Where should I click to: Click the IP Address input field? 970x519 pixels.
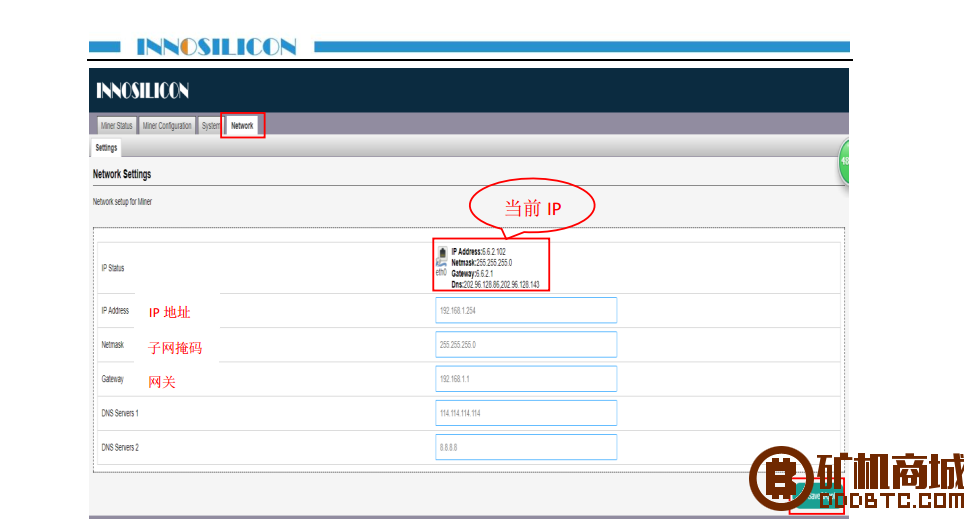tap(526, 311)
